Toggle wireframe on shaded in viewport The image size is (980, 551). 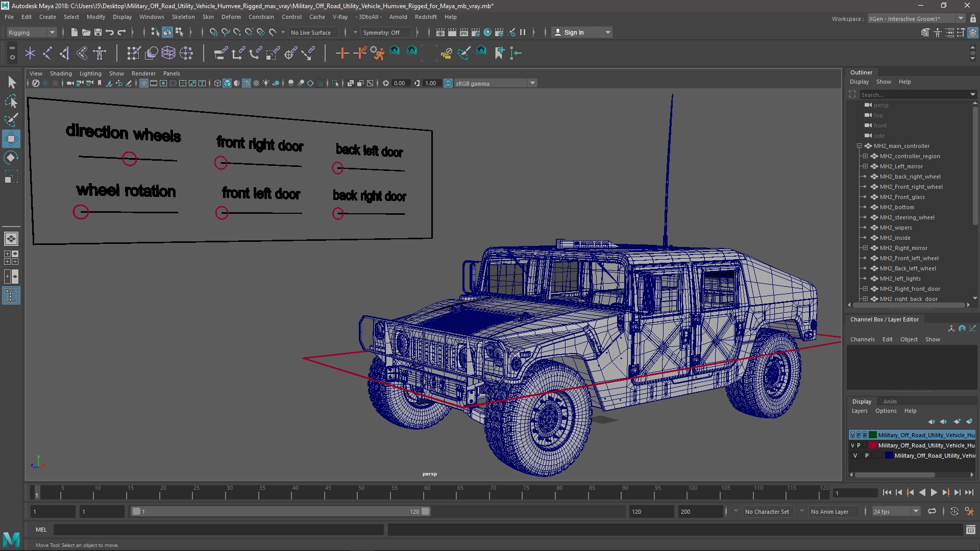(x=247, y=83)
